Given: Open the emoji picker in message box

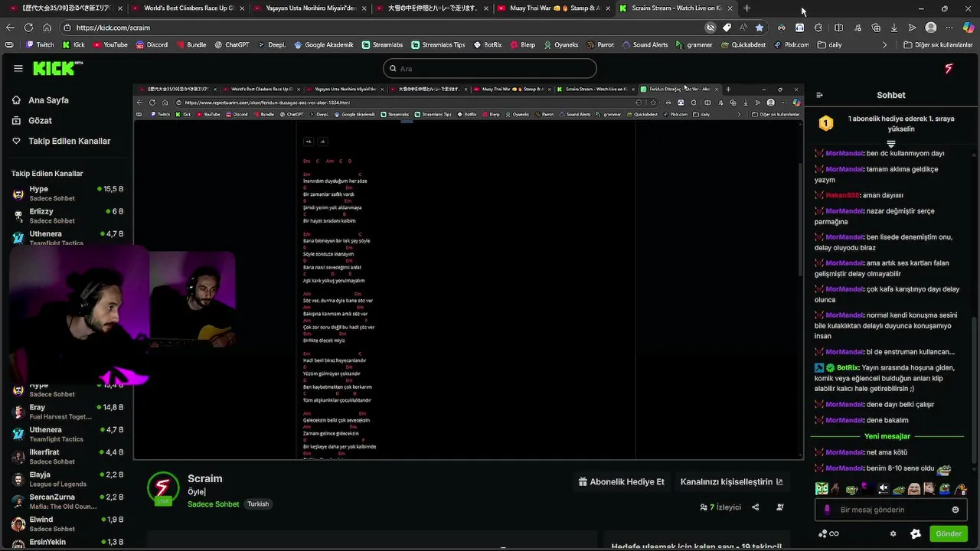Looking at the screenshot, I should tap(955, 510).
